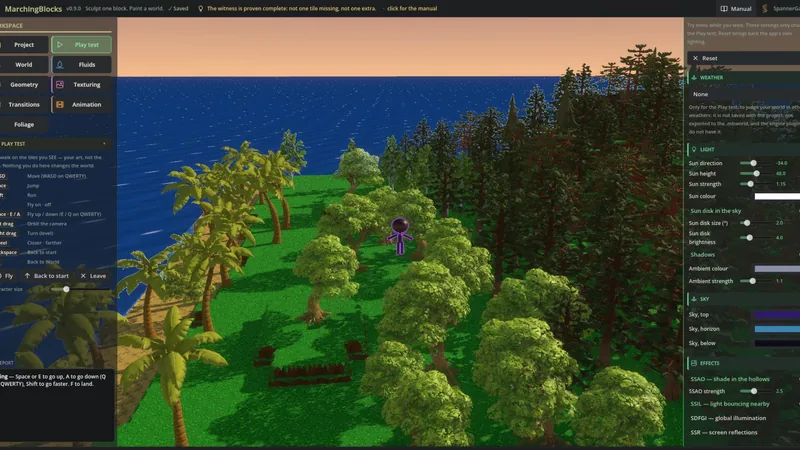Image resolution: width=800 pixels, height=450 pixels.
Task: Click the Back to start button
Action: pyautogui.click(x=46, y=276)
